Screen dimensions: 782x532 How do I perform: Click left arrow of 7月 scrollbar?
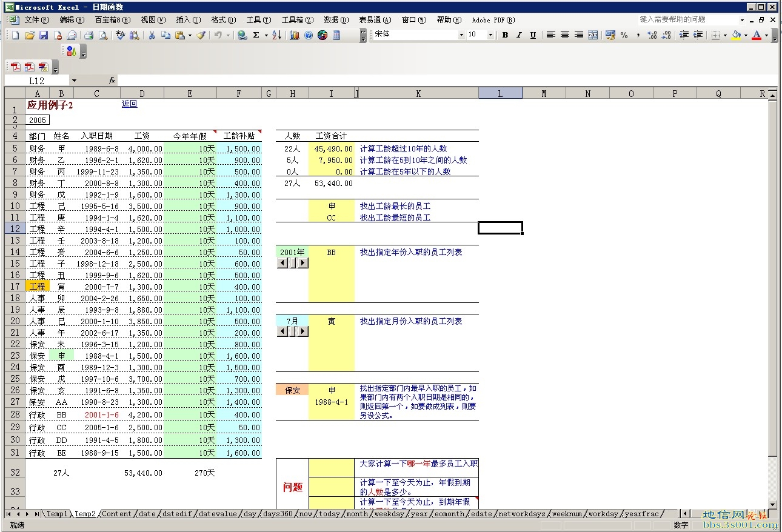pyautogui.click(x=282, y=331)
